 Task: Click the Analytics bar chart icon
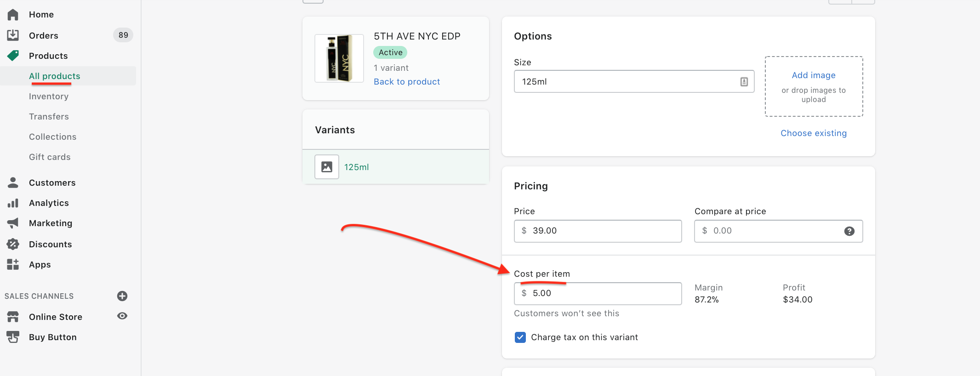click(13, 203)
